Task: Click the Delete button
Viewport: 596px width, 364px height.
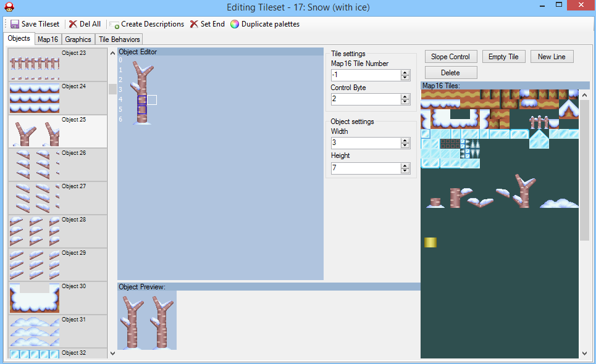Action: [450, 73]
